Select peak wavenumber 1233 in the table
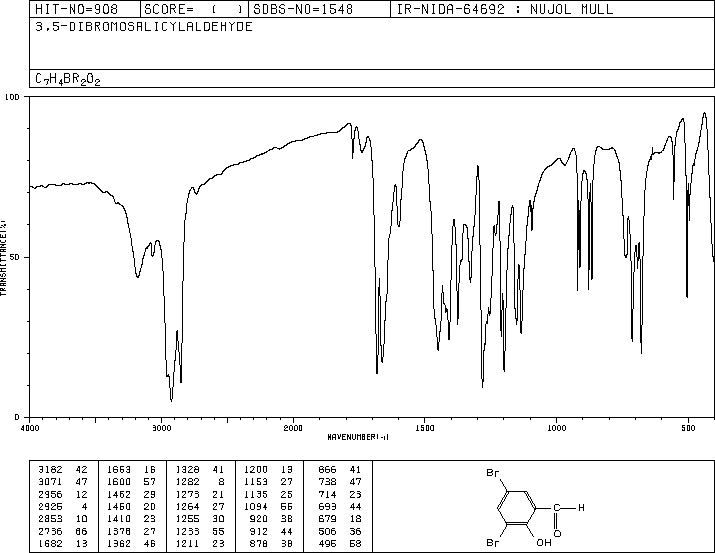 coord(187,531)
